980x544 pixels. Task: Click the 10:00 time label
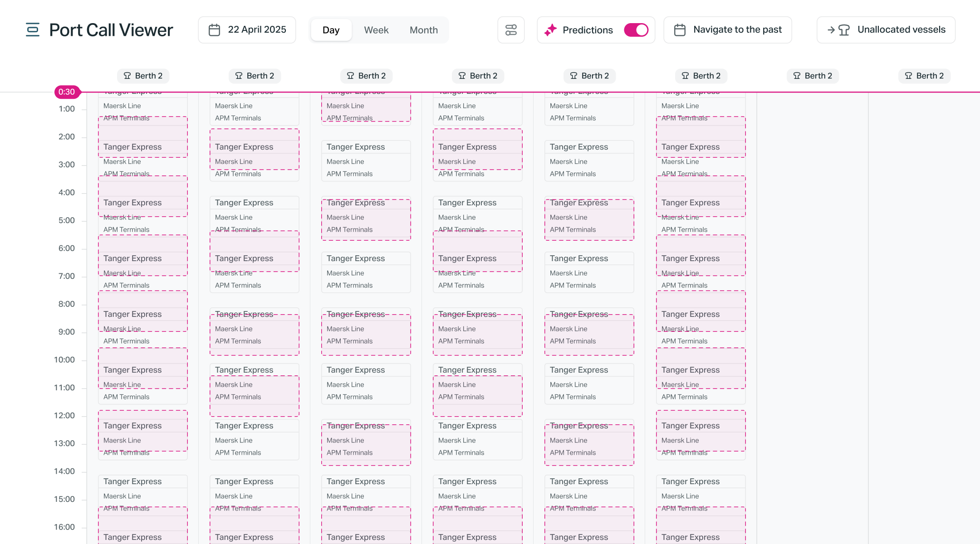pos(64,360)
